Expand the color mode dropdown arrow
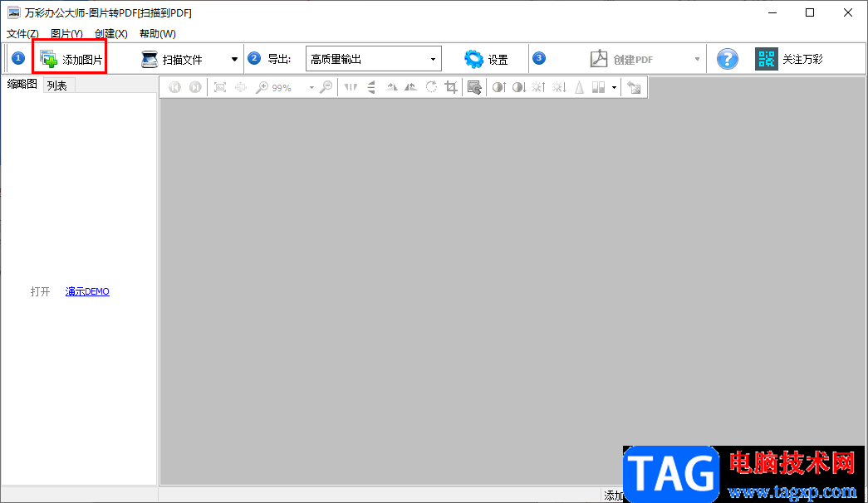 pyautogui.click(x=614, y=87)
